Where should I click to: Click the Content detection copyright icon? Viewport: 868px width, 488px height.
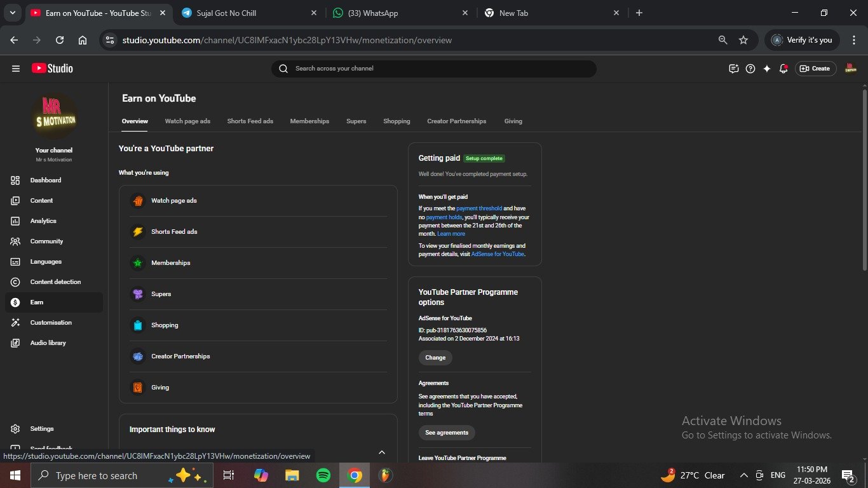(15, 282)
